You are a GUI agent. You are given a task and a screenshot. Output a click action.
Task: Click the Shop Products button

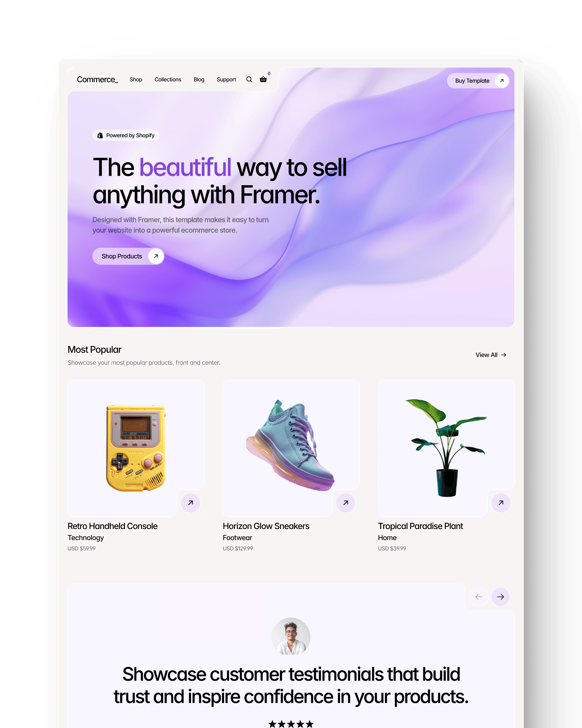pos(128,256)
